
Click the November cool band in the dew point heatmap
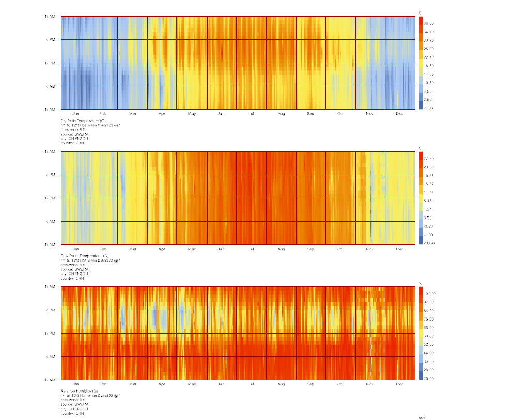click(371, 197)
